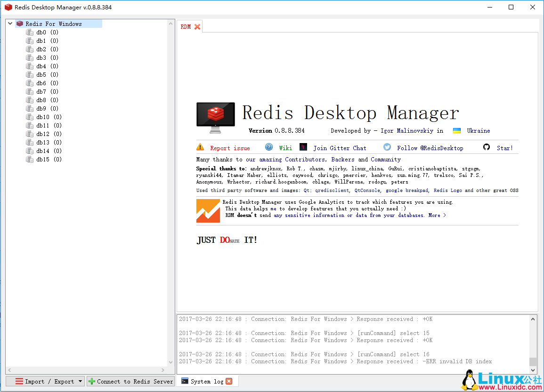
Task: Click the Twitter bird icon
Action: click(x=387, y=147)
